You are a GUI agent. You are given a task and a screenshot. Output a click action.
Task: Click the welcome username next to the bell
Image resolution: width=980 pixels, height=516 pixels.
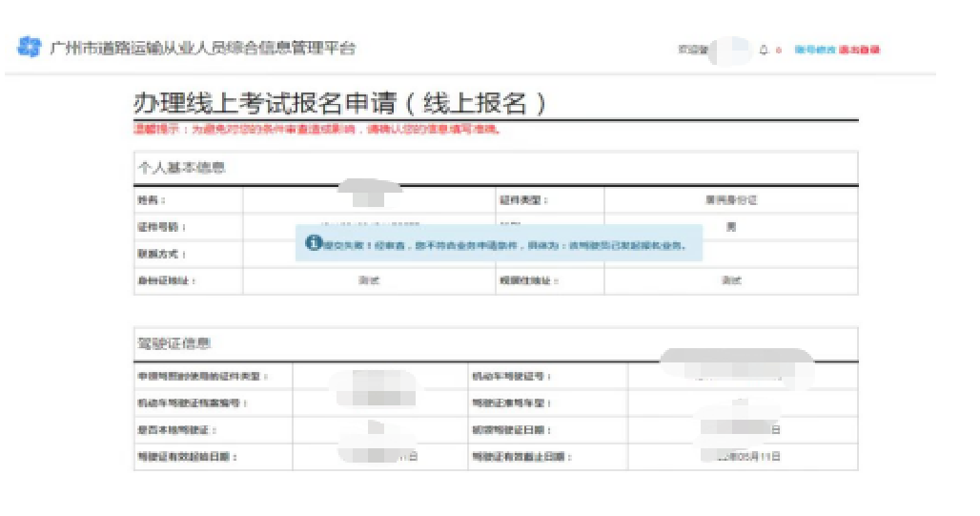coord(725,49)
